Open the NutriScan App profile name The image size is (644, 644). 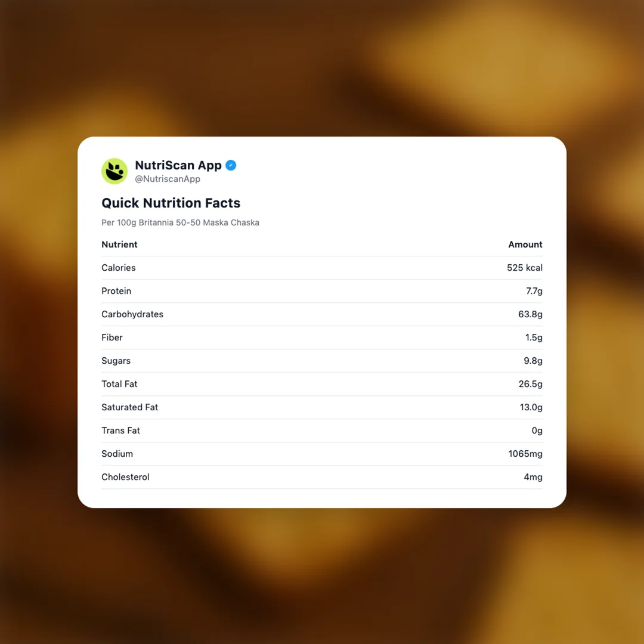pyautogui.click(x=178, y=165)
